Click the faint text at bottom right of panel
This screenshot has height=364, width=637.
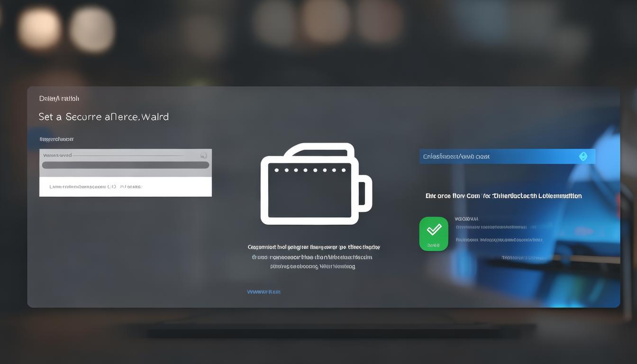(x=523, y=258)
